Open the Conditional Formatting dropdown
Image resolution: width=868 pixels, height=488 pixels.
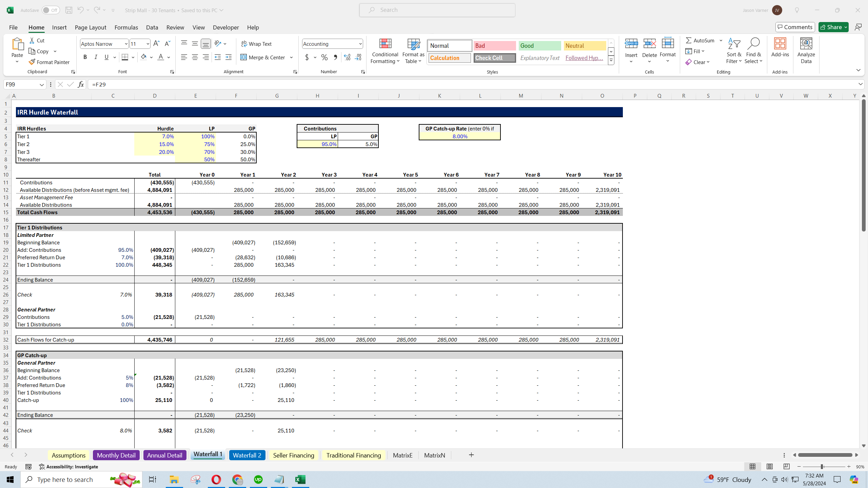pyautogui.click(x=385, y=51)
